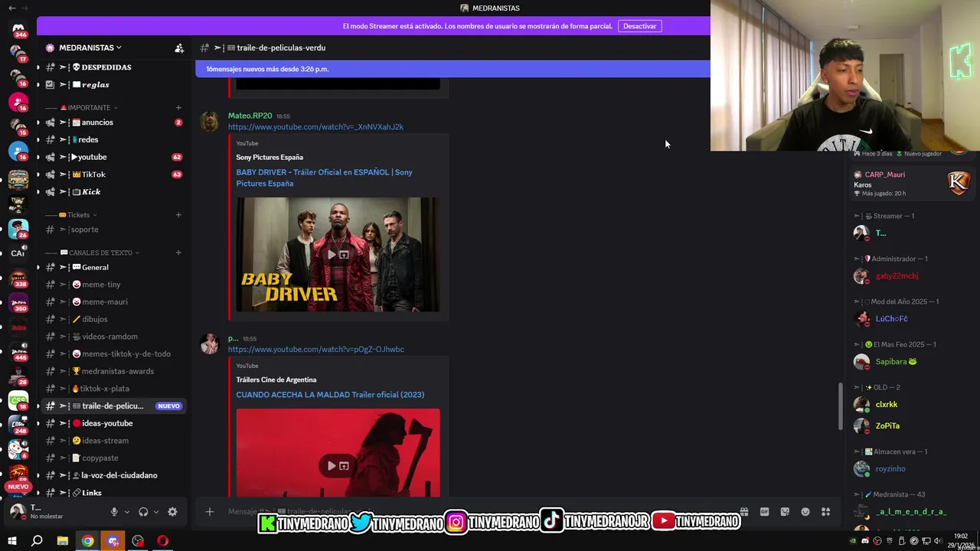Open the emoji picker
The width and height of the screenshot is (980, 551).
point(805,512)
